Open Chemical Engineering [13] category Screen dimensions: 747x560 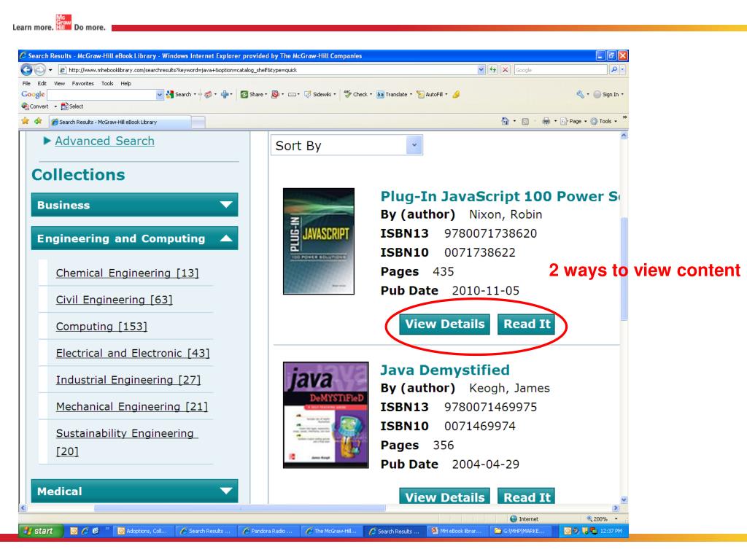coord(127,273)
